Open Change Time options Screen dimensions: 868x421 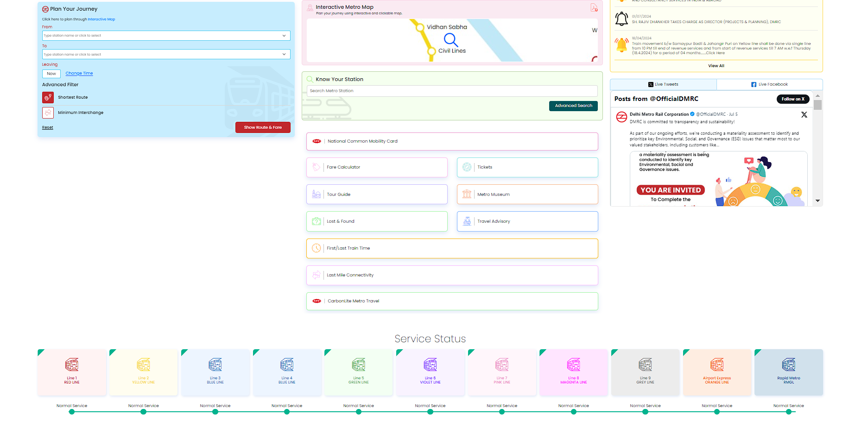79,73
